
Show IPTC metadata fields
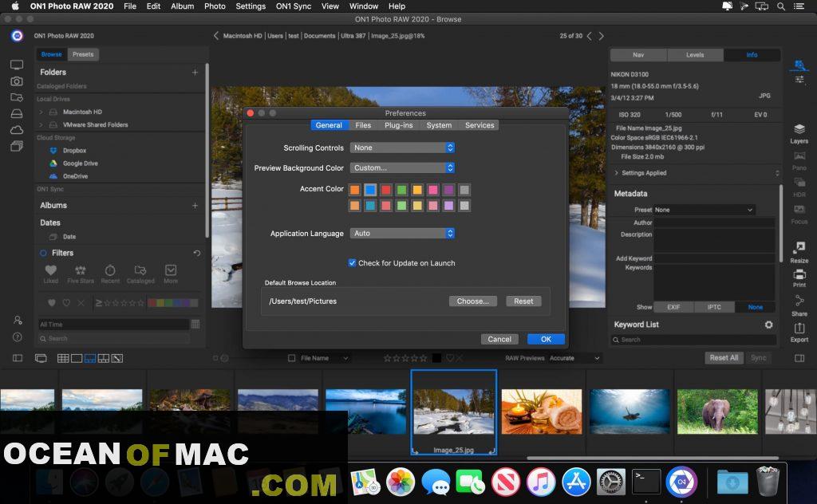coord(714,307)
